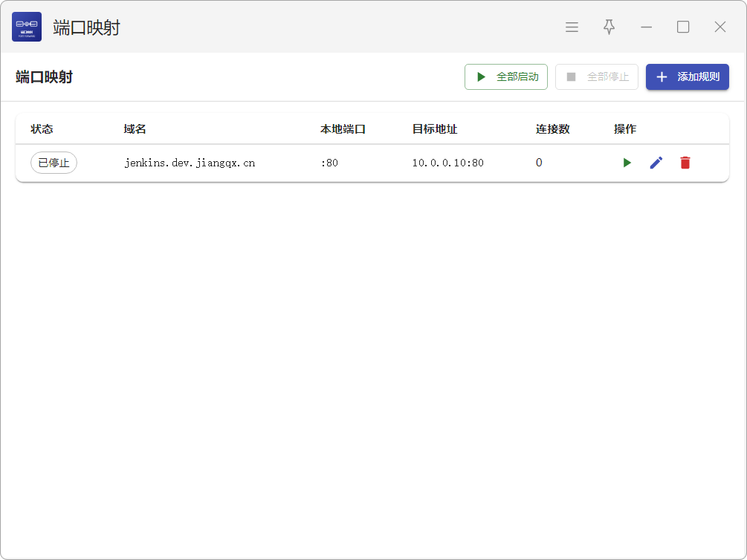Click the 连接数 column header
Image resolution: width=747 pixels, height=560 pixels.
[x=552, y=129]
